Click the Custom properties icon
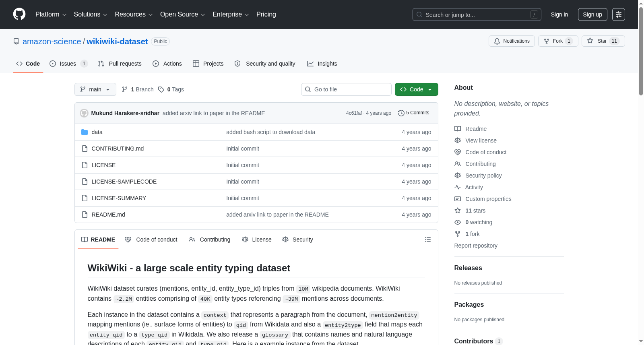This screenshot has height=345, width=644. coord(458,199)
